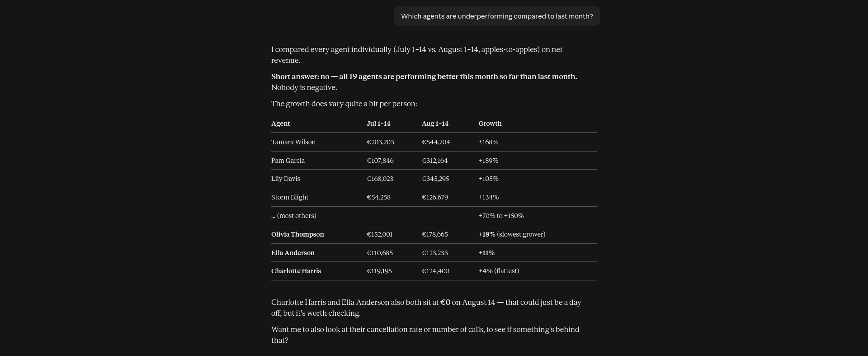
Task: Click the '+18% (slowest grower)' cell
Action: click(x=512, y=234)
